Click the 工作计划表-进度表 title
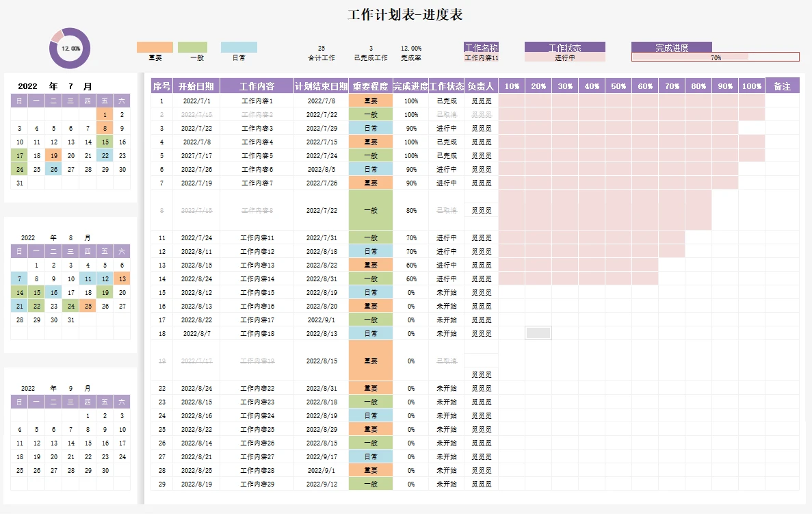Image resolution: width=812 pixels, height=518 pixels. (404, 14)
